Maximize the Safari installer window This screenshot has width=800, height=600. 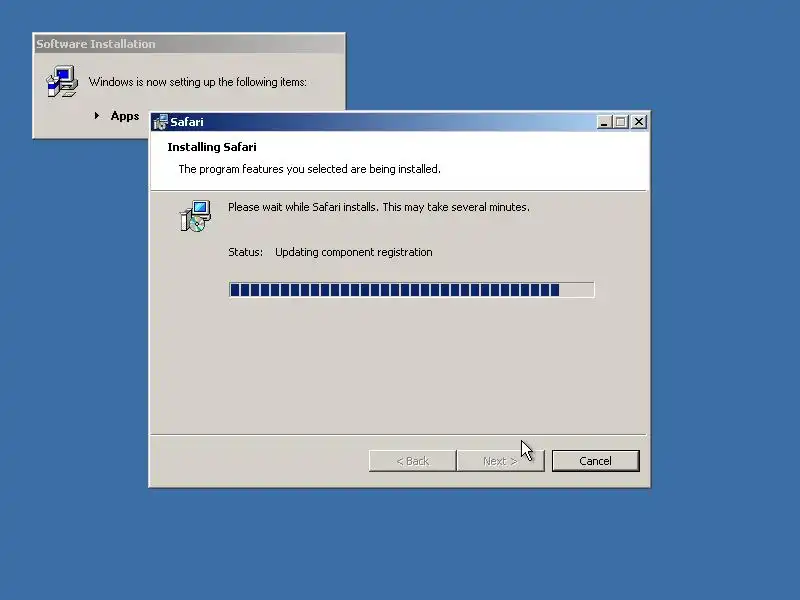click(620, 122)
